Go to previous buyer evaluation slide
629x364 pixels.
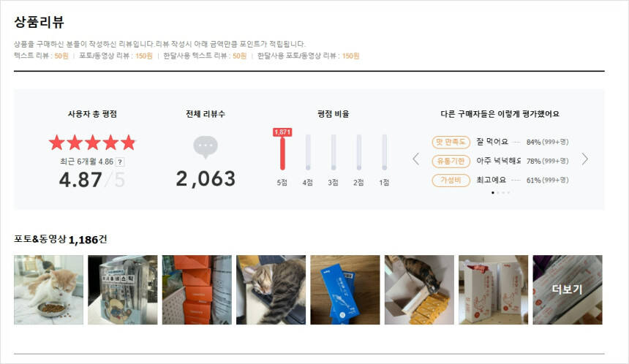pos(416,159)
